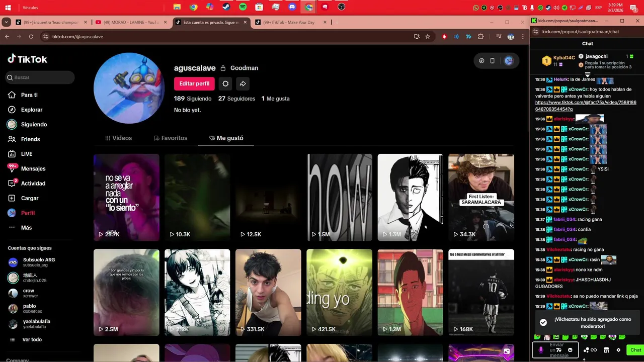Viewport: 644px width, 362px height.
Task: Open profile avatar menu top right
Action: 509,61
